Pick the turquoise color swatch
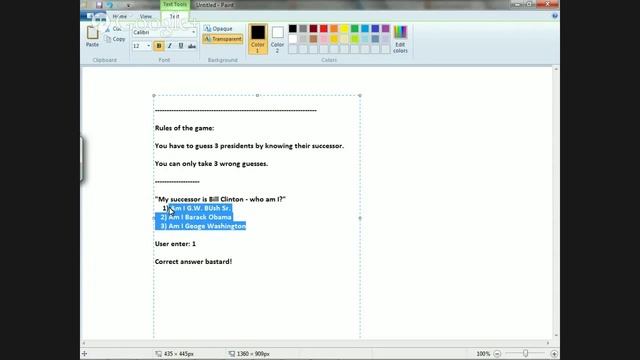640x360 pixels. point(365,29)
